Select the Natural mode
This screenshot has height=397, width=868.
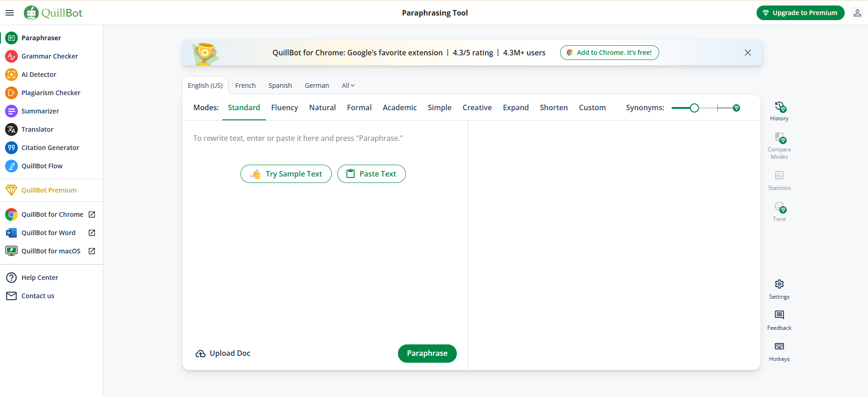(x=323, y=107)
